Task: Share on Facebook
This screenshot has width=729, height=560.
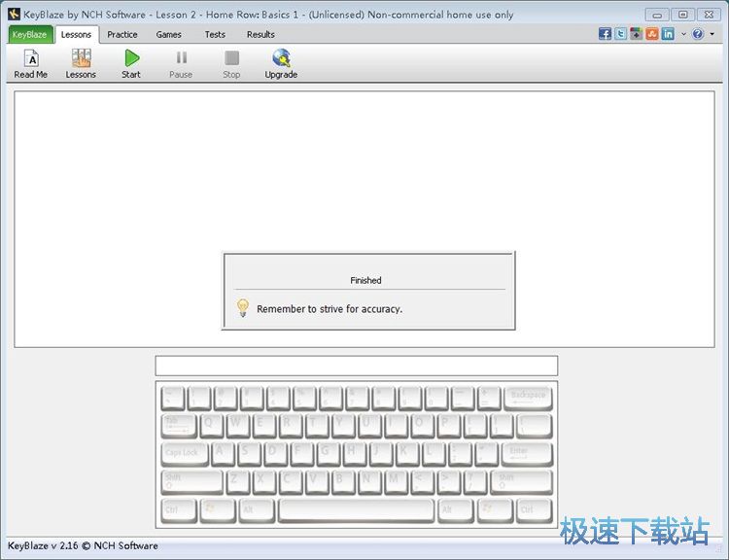Action: pyautogui.click(x=605, y=34)
